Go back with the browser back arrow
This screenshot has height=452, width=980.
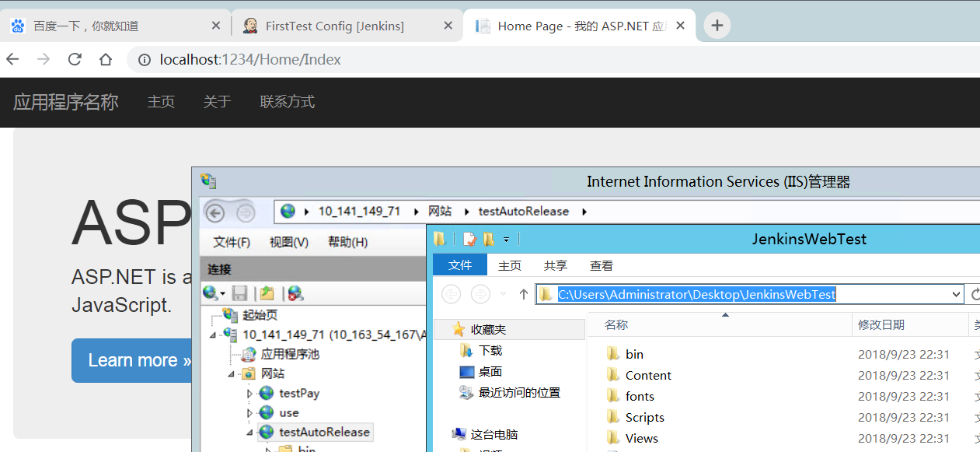(12, 59)
